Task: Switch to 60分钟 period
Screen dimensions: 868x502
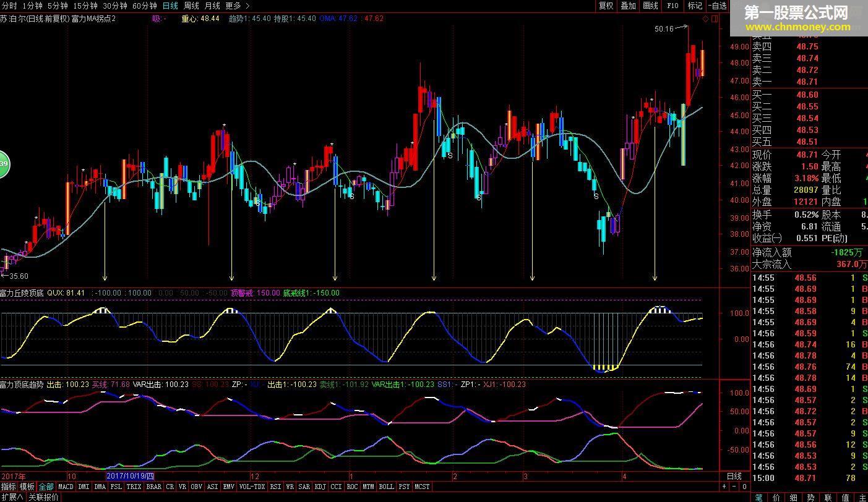Action: (145, 6)
